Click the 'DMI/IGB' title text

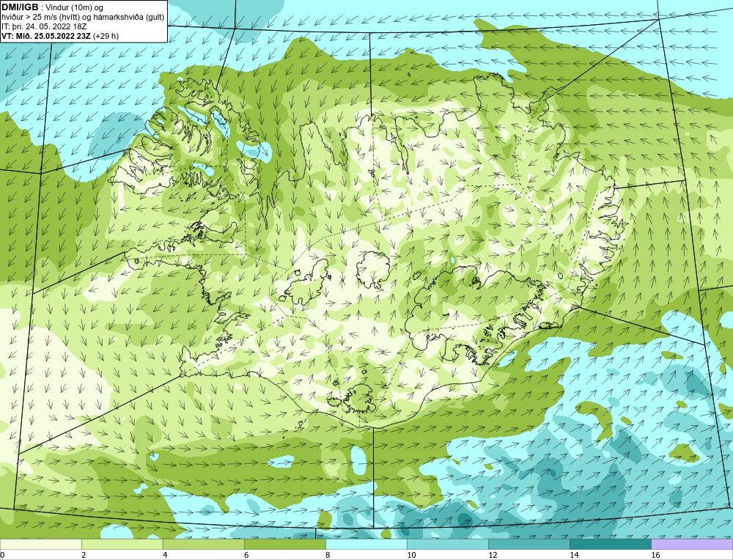(x=20, y=7)
